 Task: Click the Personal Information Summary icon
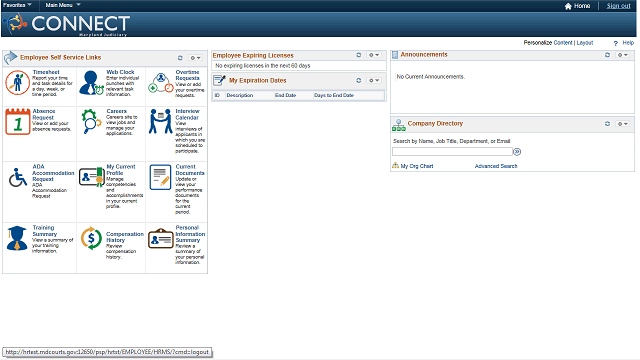click(x=161, y=238)
